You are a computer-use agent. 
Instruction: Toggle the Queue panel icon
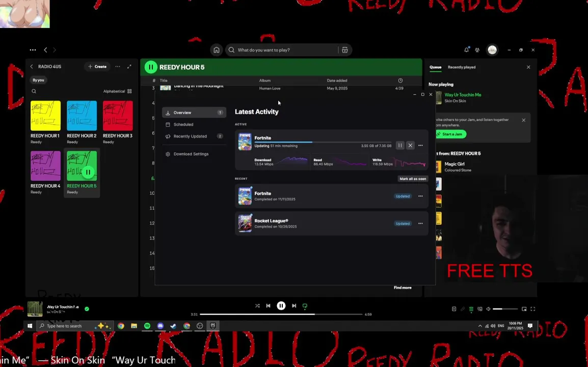click(471, 309)
